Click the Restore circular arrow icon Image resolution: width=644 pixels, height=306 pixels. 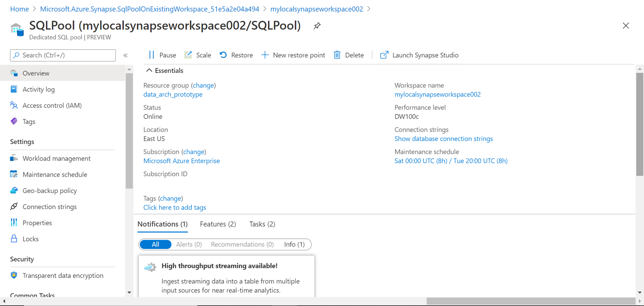(x=223, y=55)
